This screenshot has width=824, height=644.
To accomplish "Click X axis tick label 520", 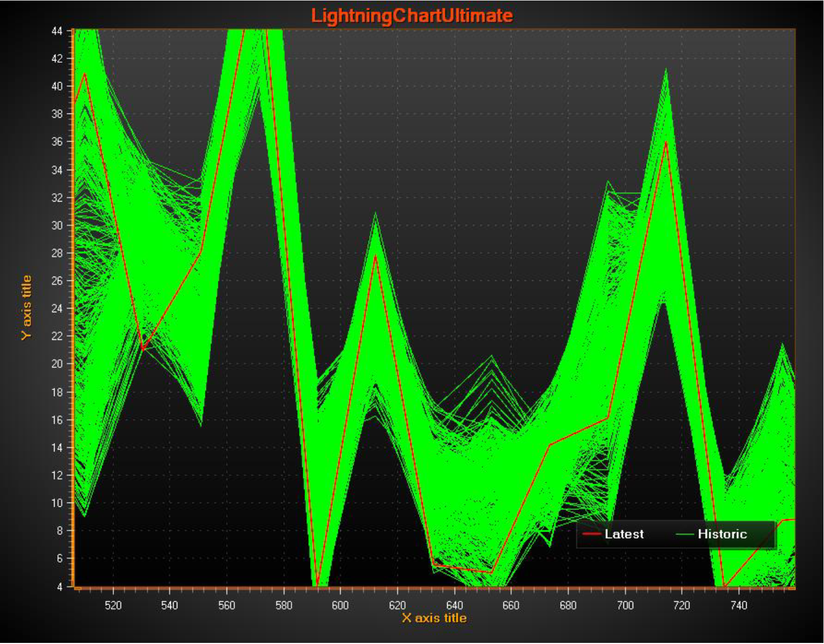I will [112, 606].
